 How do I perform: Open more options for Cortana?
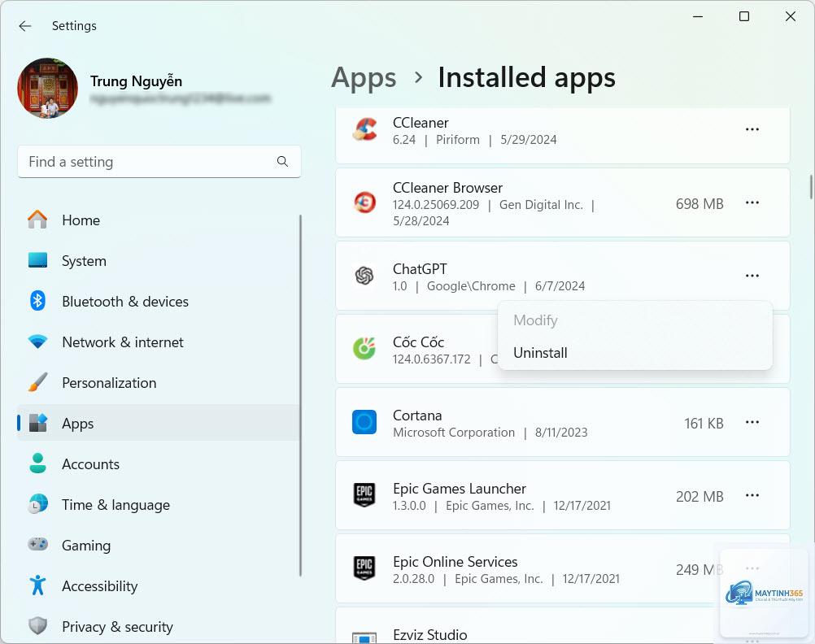(x=752, y=422)
